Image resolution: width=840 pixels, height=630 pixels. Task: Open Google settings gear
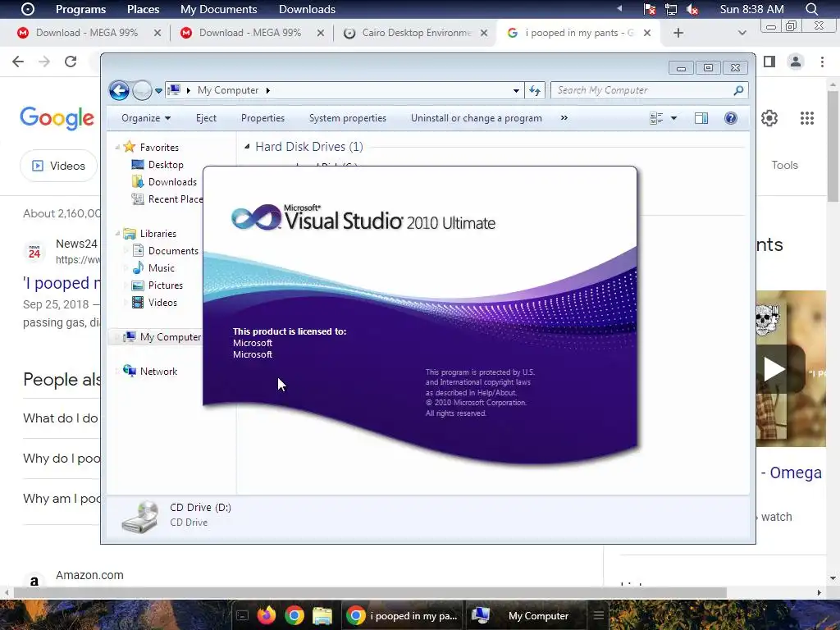click(769, 118)
